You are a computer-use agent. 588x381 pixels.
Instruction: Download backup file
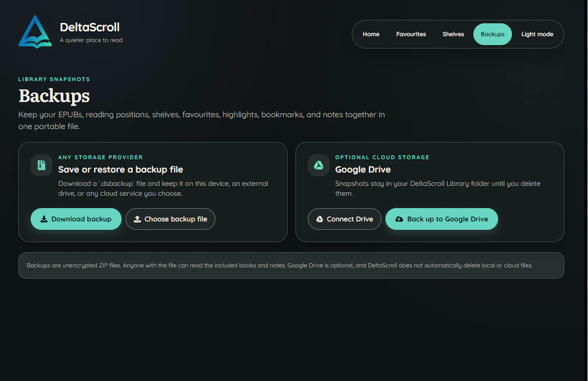(x=76, y=219)
